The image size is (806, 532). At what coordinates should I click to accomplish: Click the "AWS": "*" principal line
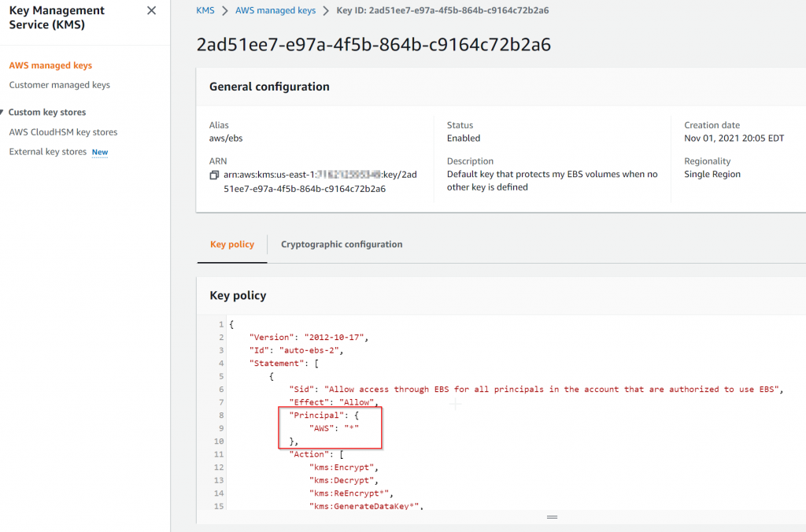(x=334, y=428)
